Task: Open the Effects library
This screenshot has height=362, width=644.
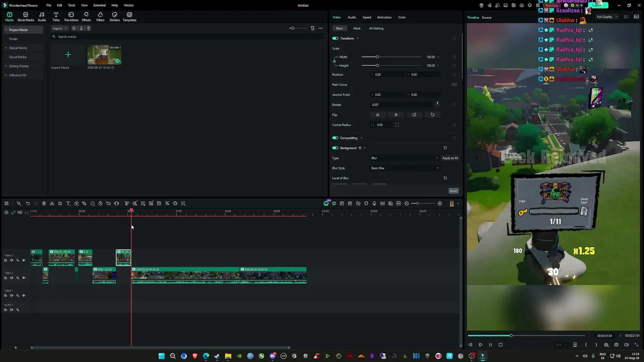Action: [x=87, y=17]
